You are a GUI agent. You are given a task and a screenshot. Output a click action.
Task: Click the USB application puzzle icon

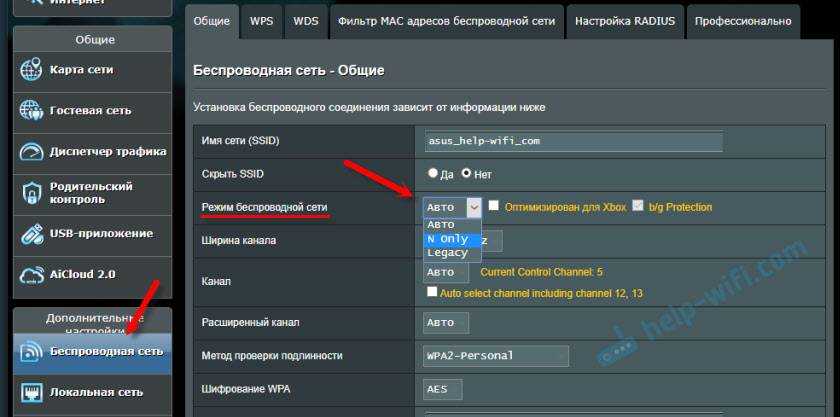[32, 234]
